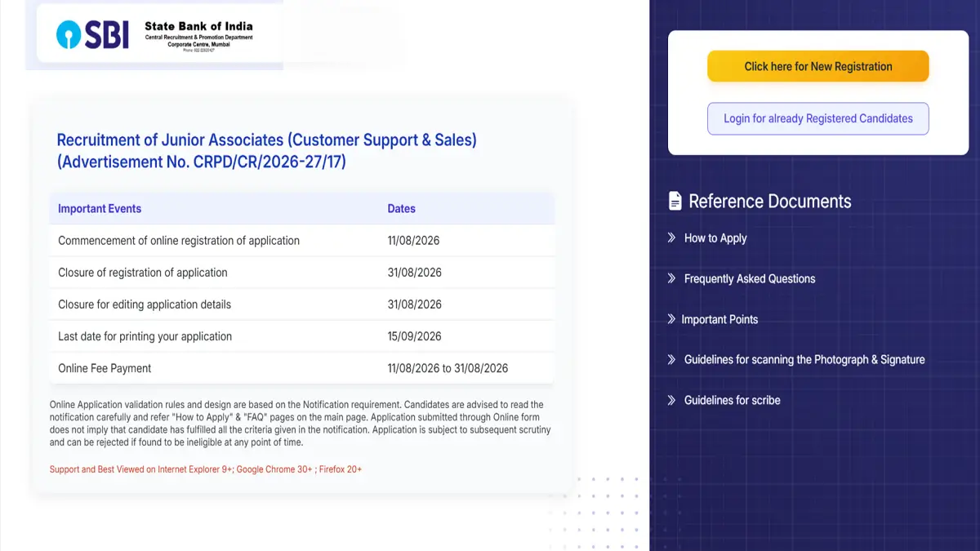Click the red browser support notice text
This screenshot has height=551, width=980.
pyautogui.click(x=206, y=469)
